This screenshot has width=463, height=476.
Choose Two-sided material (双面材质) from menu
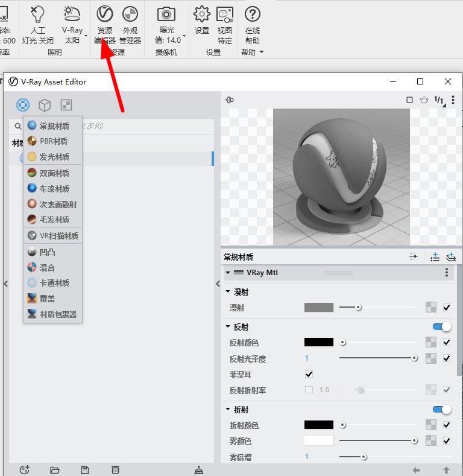click(x=53, y=173)
